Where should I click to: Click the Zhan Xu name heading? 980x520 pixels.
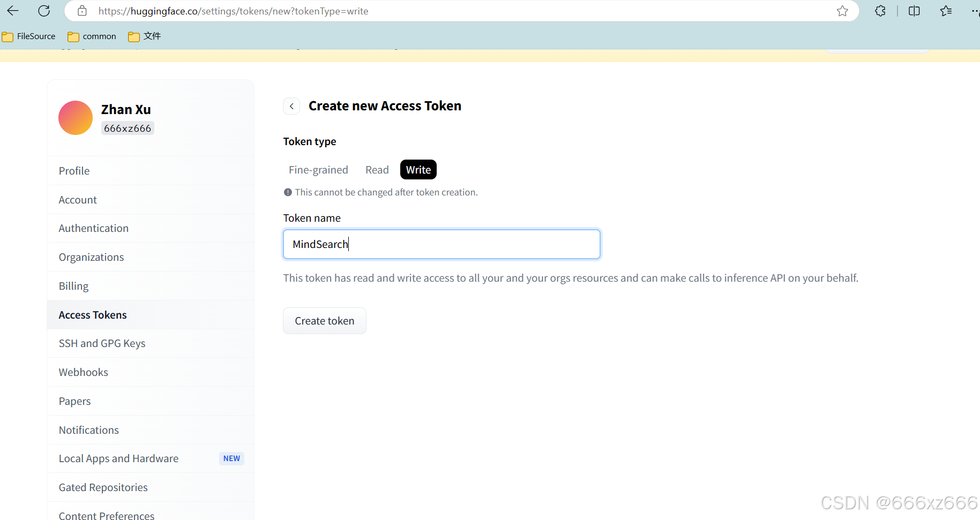(126, 110)
